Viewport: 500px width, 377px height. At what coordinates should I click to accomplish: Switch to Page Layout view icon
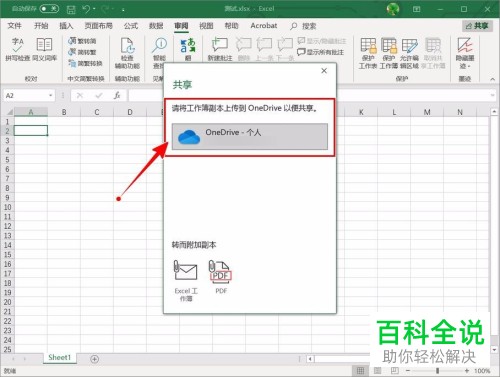click(377, 371)
